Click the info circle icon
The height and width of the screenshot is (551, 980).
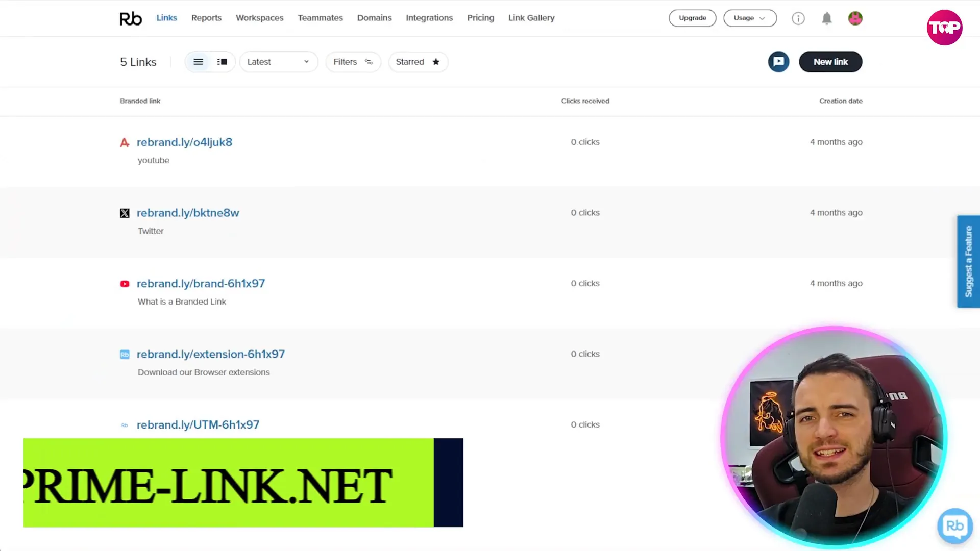click(x=798, y=19)
